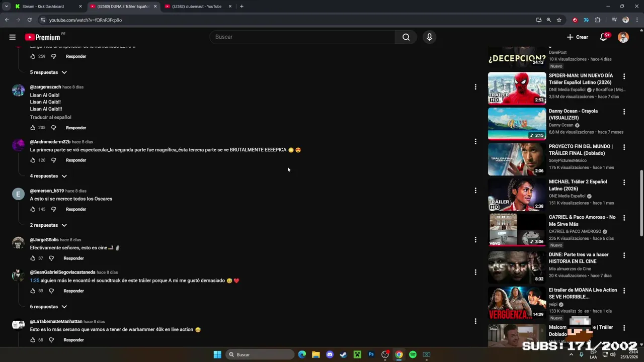
Task: Open the Windows Start menu
Action: (217, 354)
